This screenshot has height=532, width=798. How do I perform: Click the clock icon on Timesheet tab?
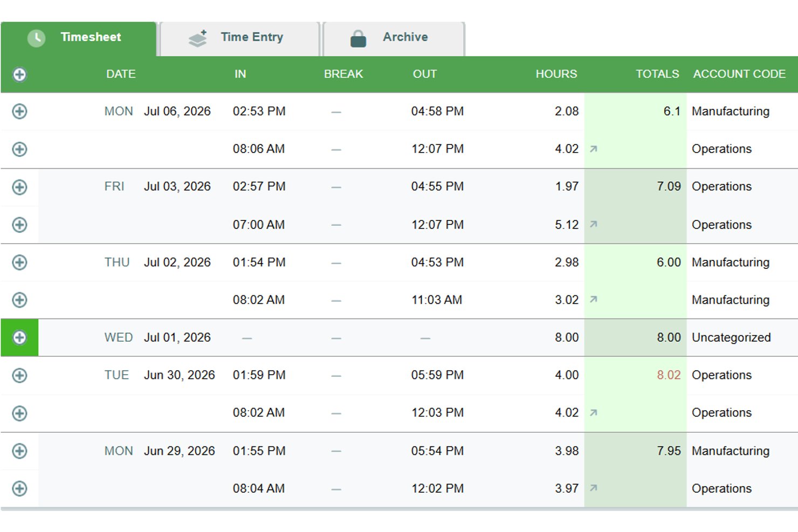(36, 38)
